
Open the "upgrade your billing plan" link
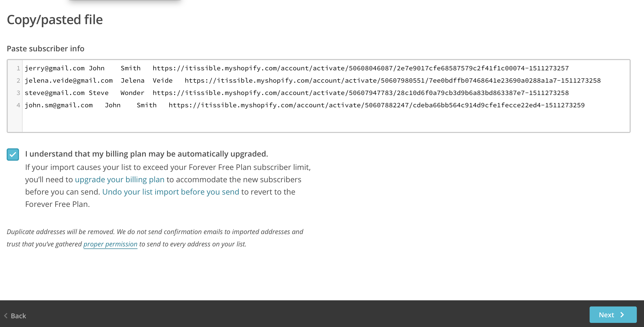120,179
